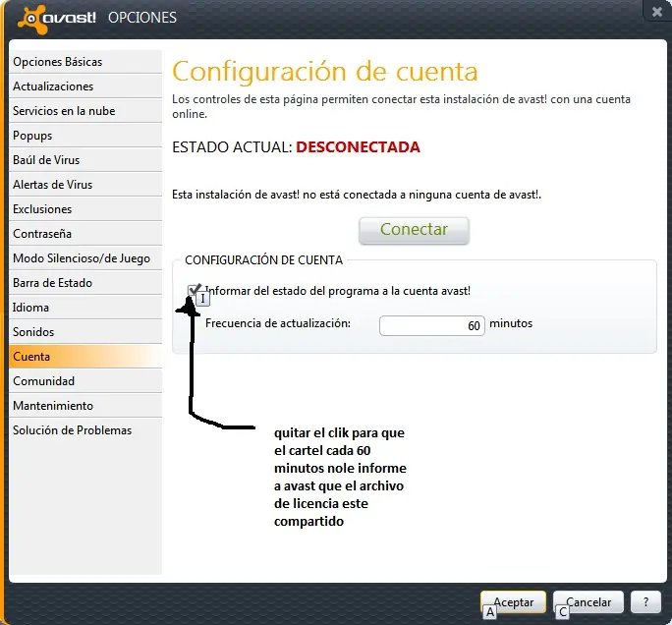
Task: Select Idioma in sidebar
Action: 85,308
